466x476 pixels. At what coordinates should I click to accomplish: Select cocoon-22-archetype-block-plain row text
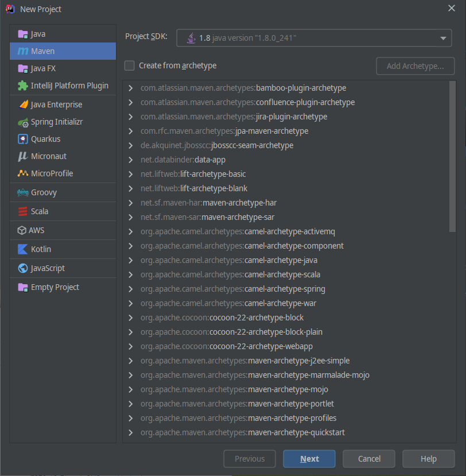tap(231, 332)
